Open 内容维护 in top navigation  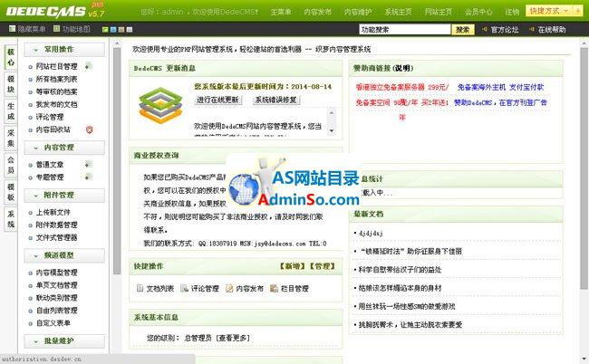click(x=358, y=12)
